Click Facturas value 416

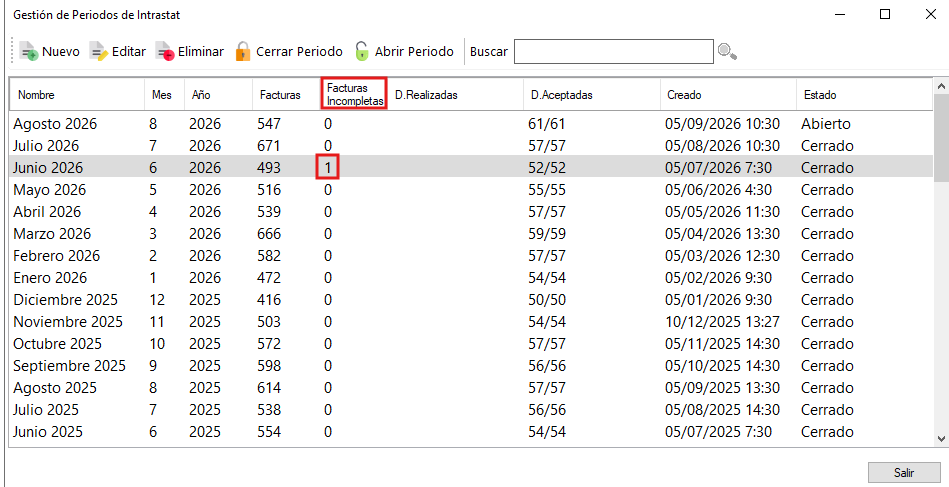point(269,300)
